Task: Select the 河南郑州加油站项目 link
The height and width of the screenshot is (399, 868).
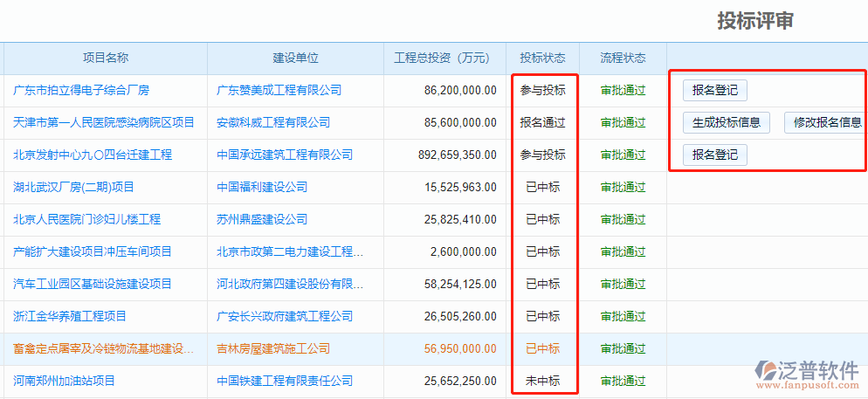Action: click(65, 381)
